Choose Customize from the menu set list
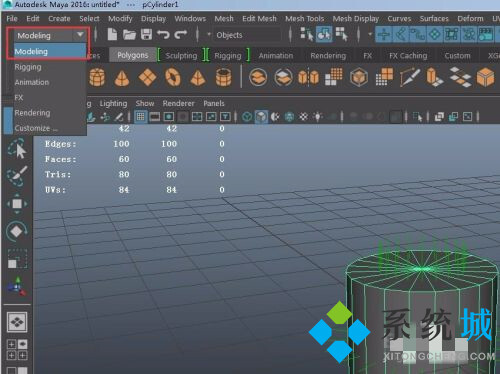The image size is (500, 374). click(x=36, y=128)
